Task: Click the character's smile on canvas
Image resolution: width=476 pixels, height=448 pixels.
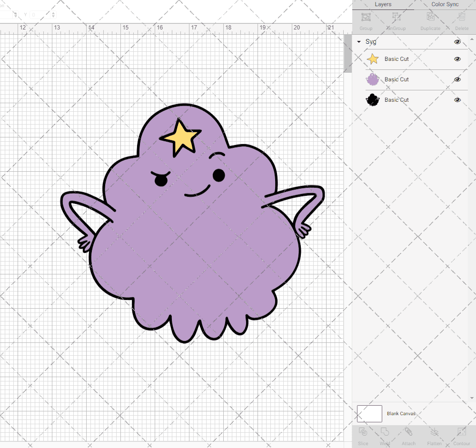Action: click(x=198, y=191)
